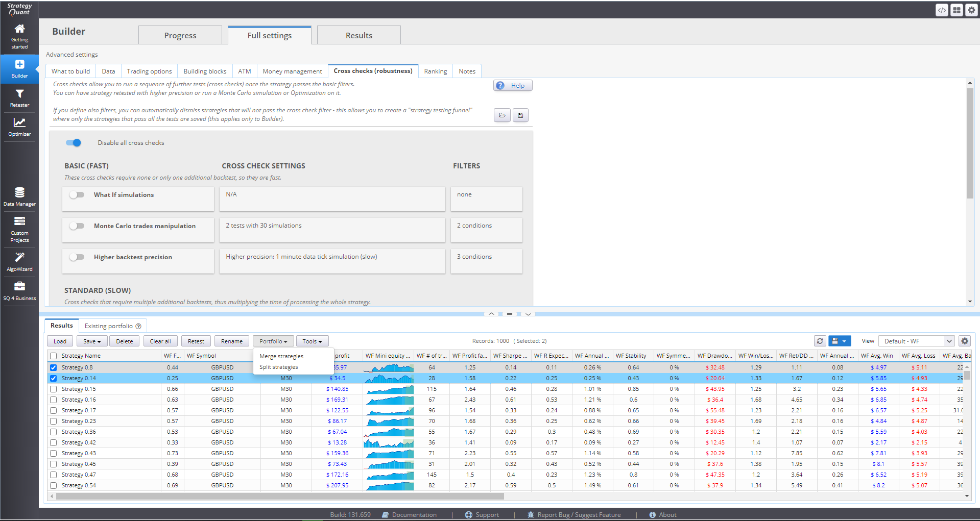Open the Retester funnel icon

point(19,94)
